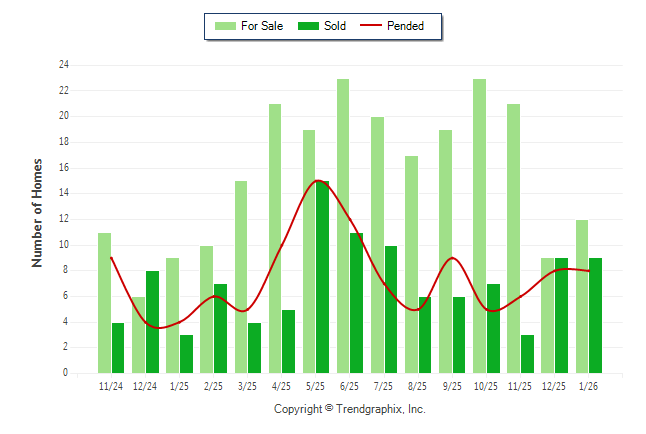Toggle the For Sale legend label
The image size is (646, 434).
[x=262, y=26]
